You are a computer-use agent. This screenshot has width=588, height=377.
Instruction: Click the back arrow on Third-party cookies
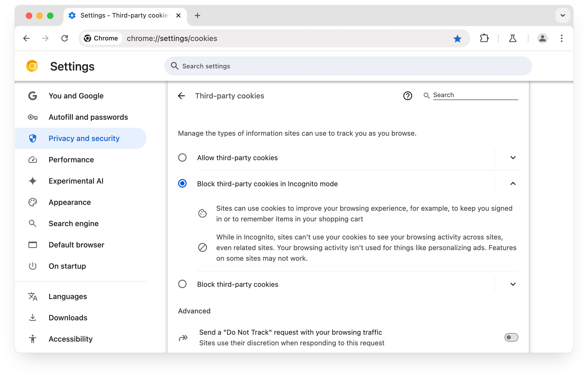click(182, 95)
